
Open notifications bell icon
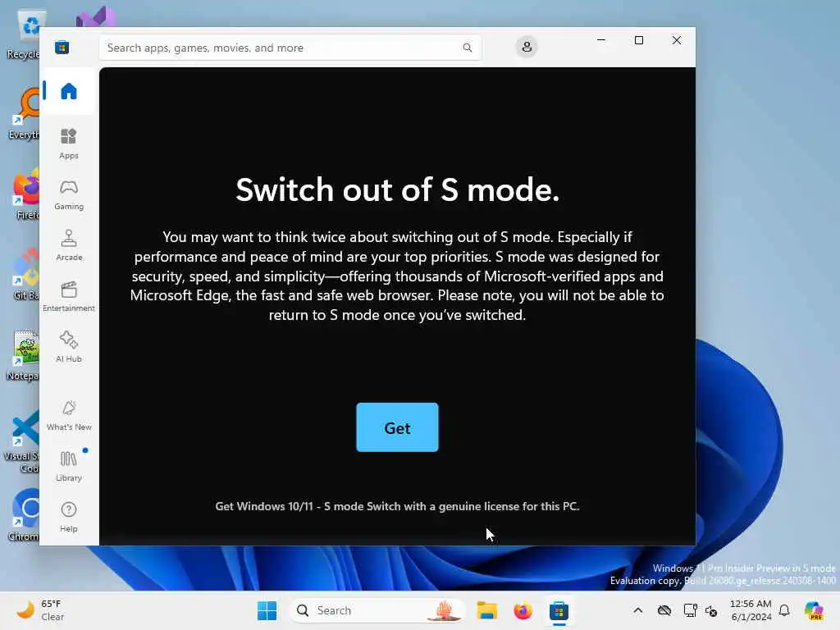784,610
